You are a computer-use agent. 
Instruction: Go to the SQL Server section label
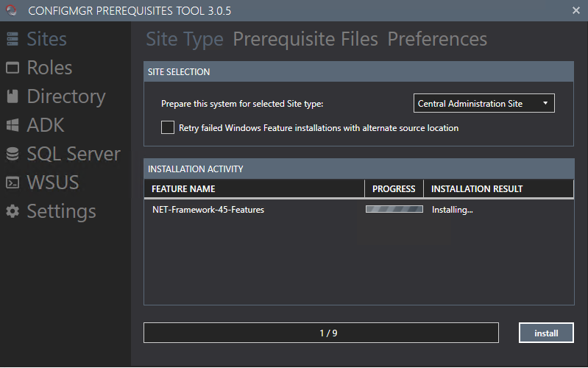74,154
